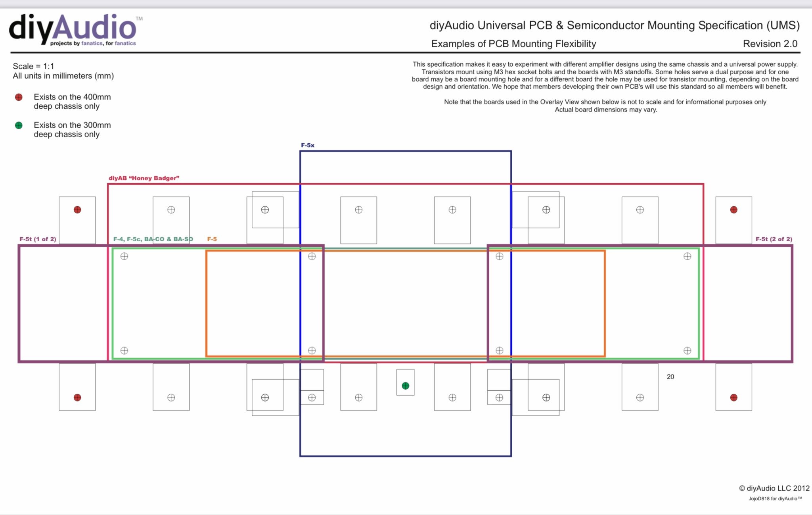Click the diyAudio logo
812x515 pixels.
coord(75,30)
